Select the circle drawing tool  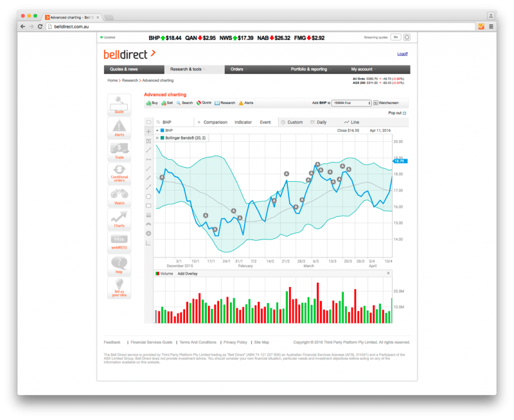[148, 197]
